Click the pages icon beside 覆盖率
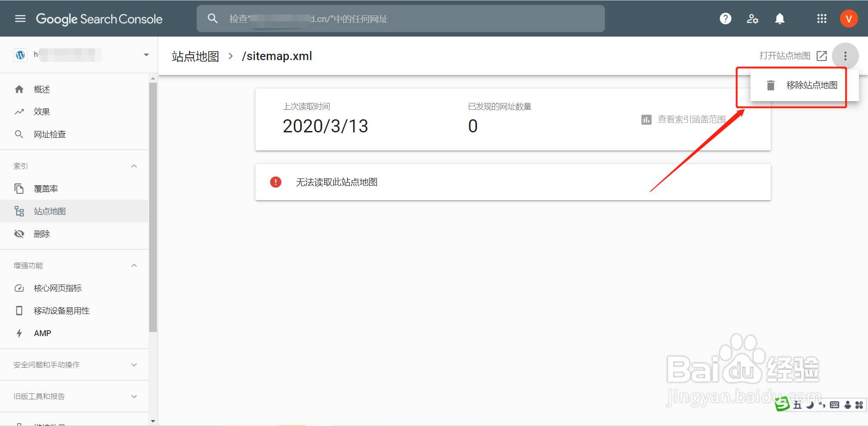 tap(19, 188)
